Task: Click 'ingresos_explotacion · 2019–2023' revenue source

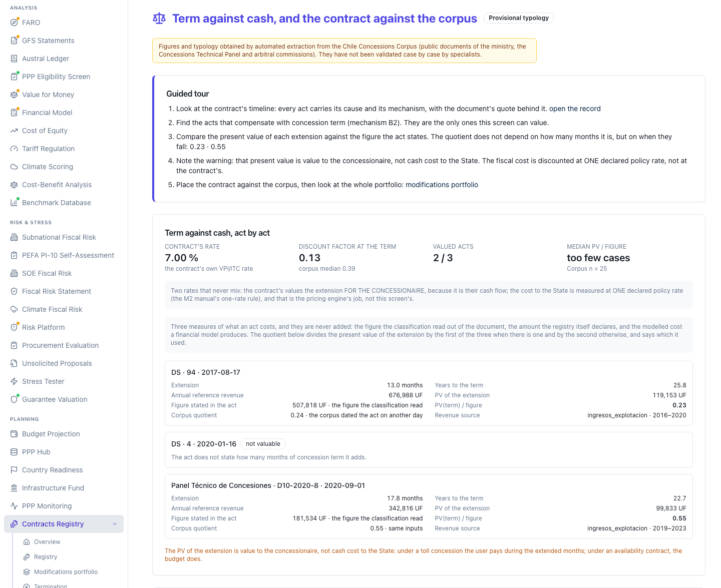Action: click(x=636, y=528)
